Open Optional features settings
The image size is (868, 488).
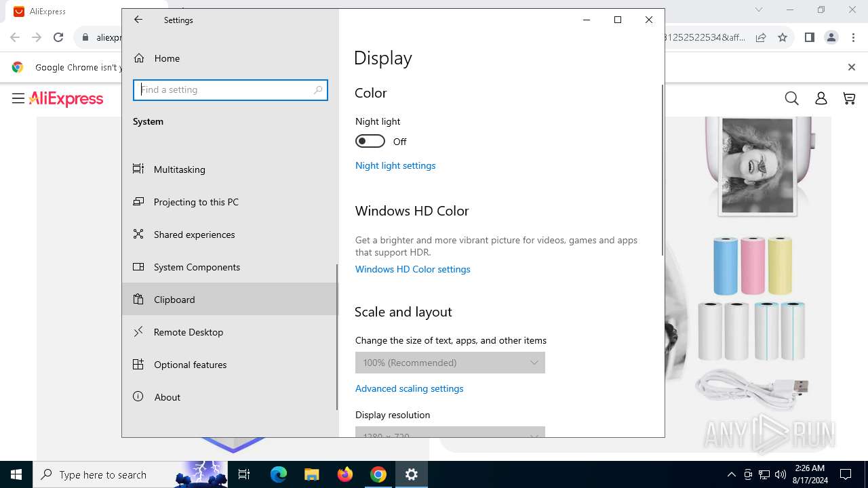(x=230, y=365)
